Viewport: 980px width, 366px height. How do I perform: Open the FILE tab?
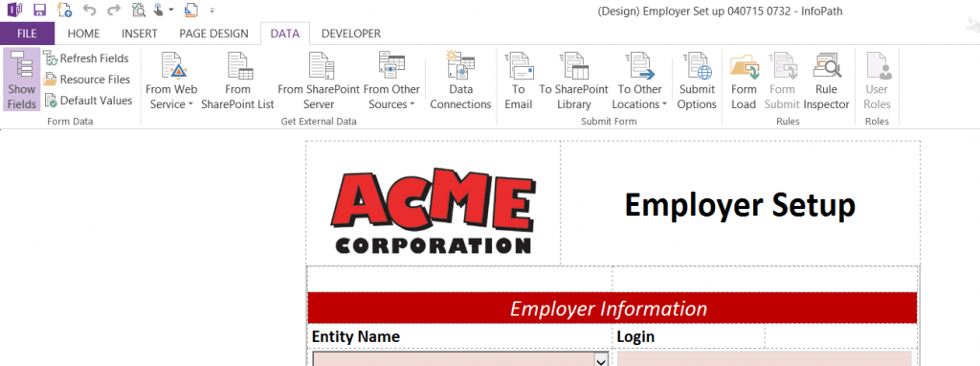(27, 34)
